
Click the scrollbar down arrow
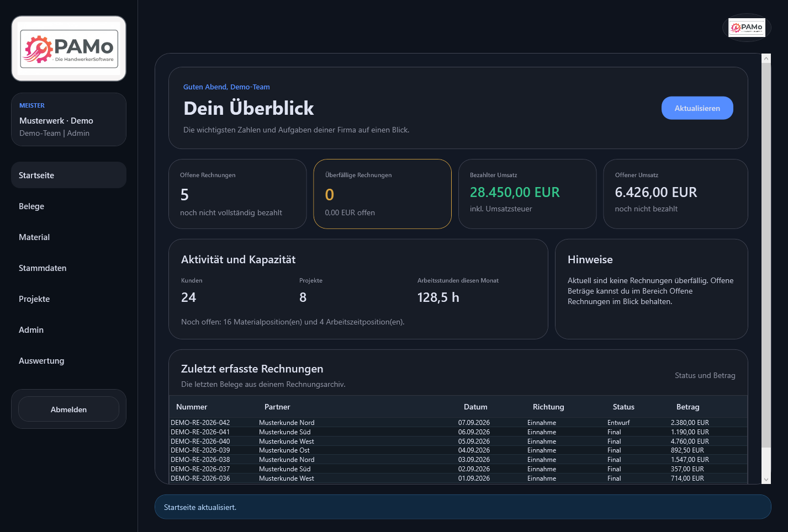tap(766, 480)
